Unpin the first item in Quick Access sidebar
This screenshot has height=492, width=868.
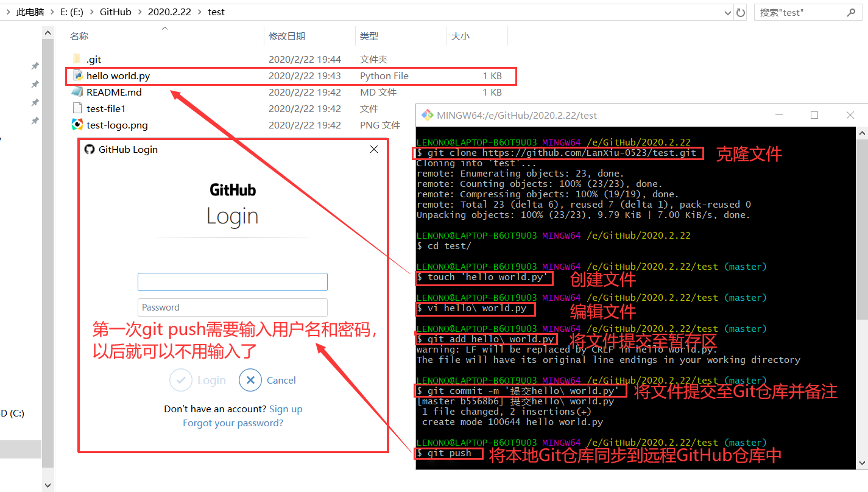point(34,66)
